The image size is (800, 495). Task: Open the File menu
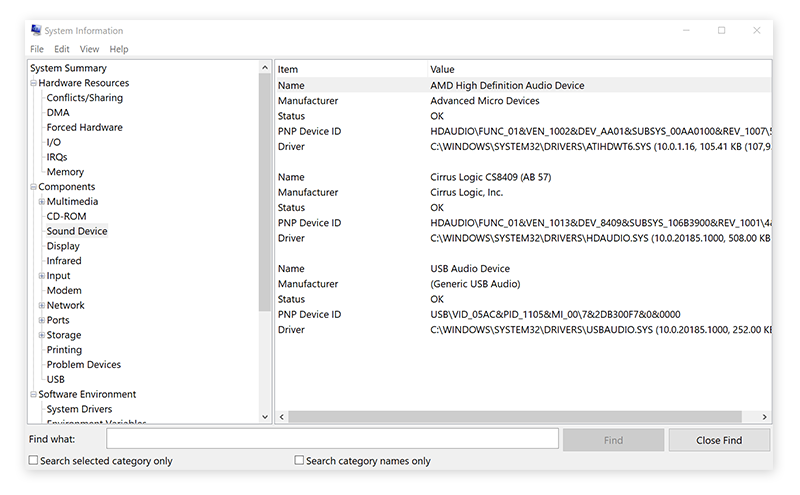point(37,49)
